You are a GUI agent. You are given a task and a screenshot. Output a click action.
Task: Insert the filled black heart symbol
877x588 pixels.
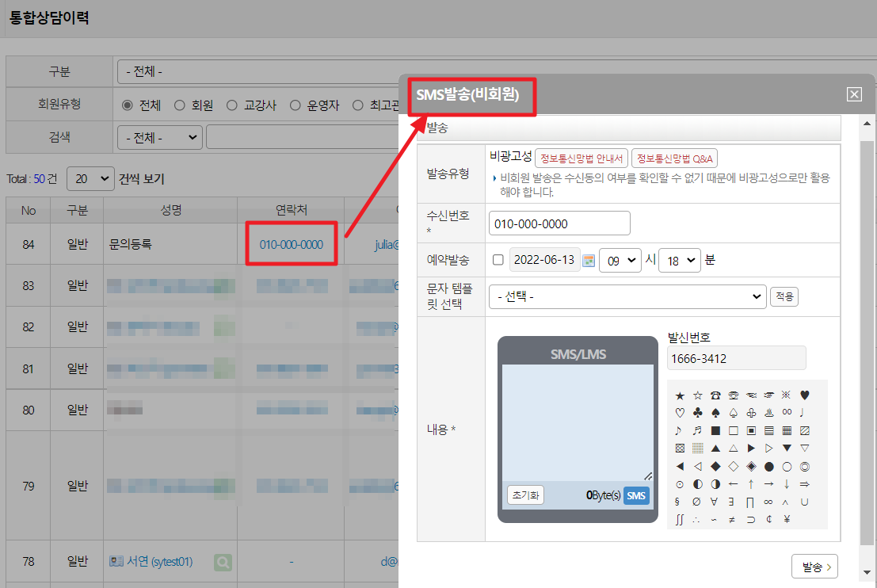(805, 395)
